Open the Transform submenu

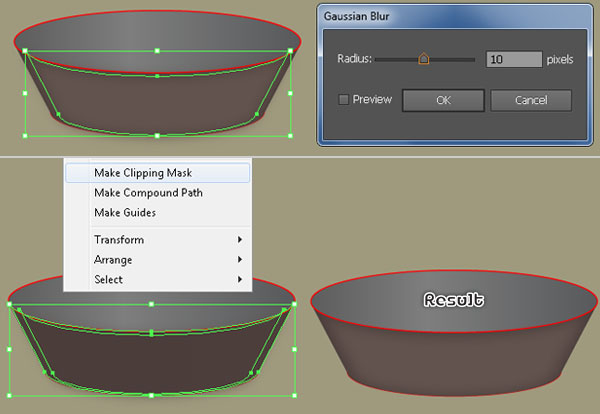(158, 240)
